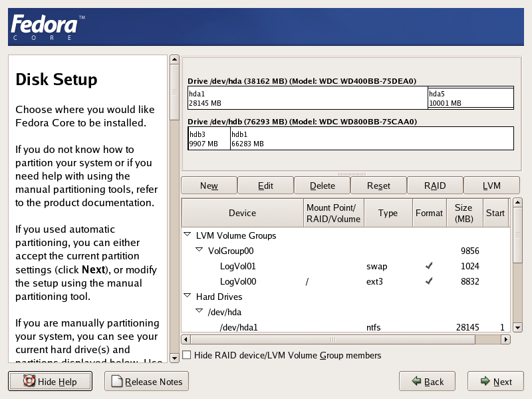Click the Hide Help button

[x=51, y=381]
